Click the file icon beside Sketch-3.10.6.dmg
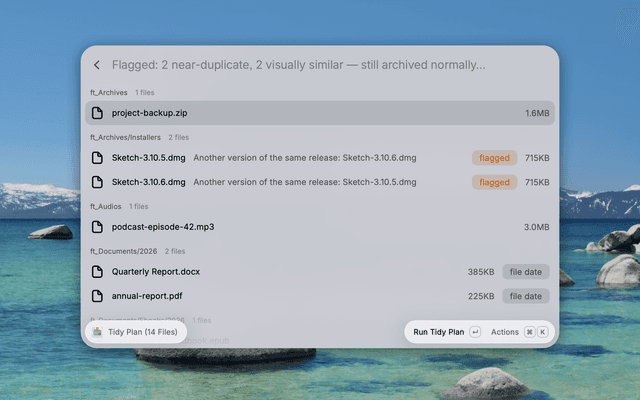 pos(97,182)
